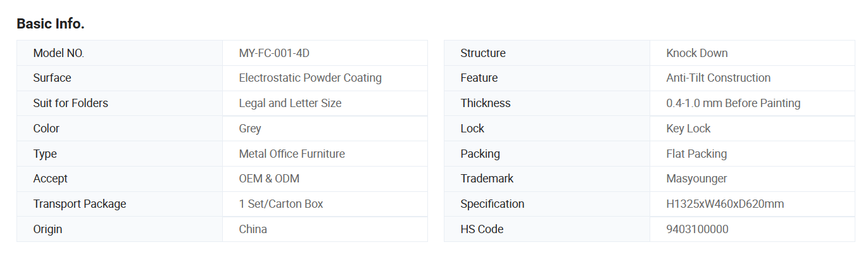This screenshot has height=254, width=868.
Task: Click the Key Lock value
Action: (688, 129)
